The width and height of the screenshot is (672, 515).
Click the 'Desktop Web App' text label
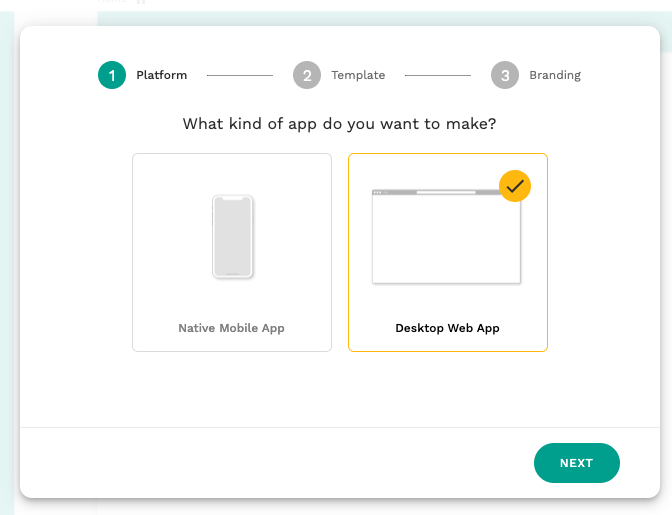[x=447, y=328]
